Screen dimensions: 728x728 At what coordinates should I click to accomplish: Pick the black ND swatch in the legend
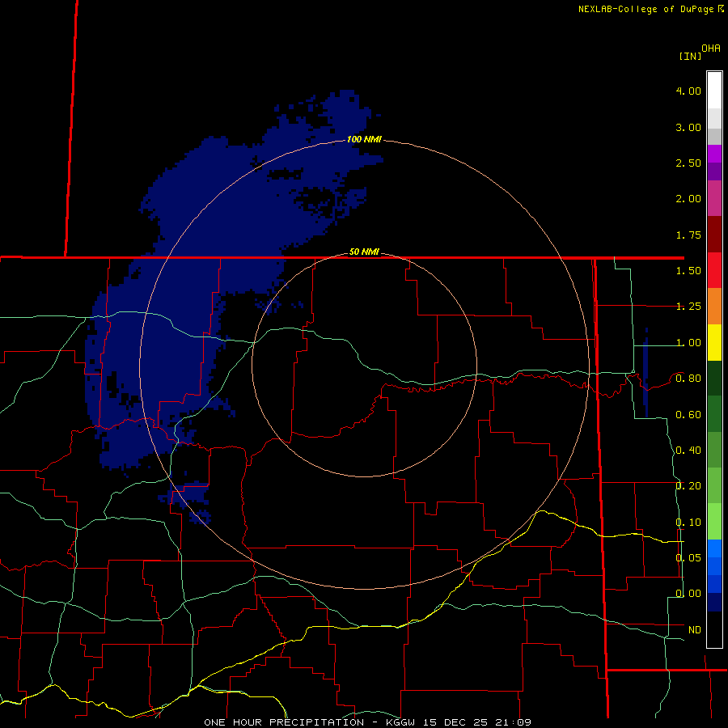pos(714,629)
